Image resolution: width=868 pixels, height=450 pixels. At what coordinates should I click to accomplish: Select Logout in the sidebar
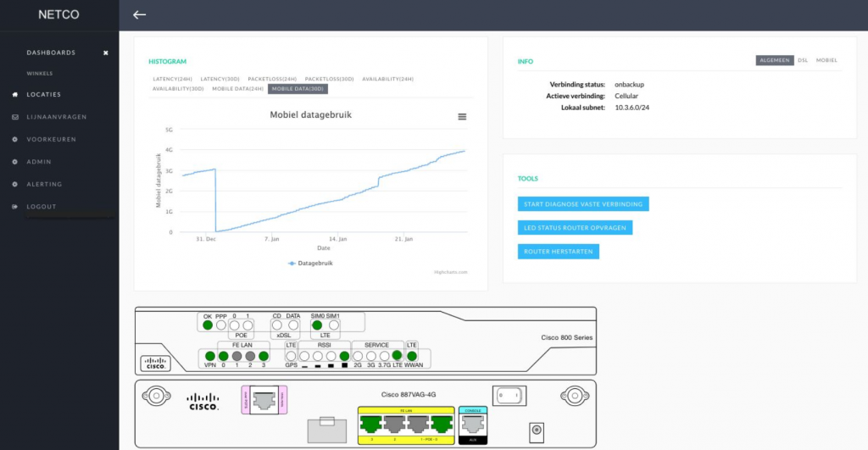[42, 207]
